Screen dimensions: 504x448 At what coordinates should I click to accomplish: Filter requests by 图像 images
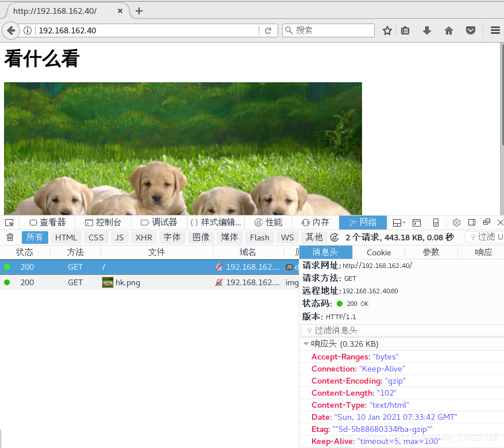pos(201,238)
